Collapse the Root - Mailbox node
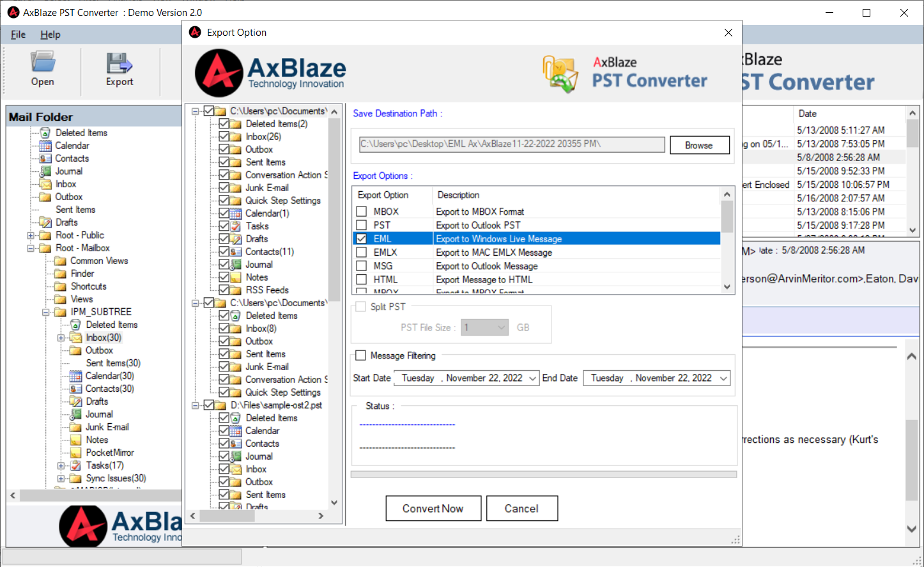Image resolution: width=924 pixels, height=567 pixels. click(31, 248)
